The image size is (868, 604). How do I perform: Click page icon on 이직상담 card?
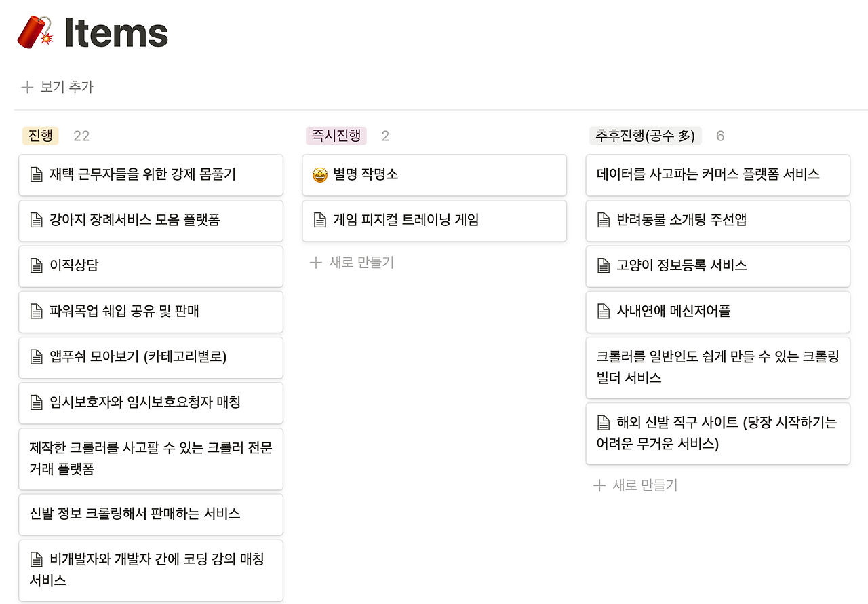(x=37, y=266)
